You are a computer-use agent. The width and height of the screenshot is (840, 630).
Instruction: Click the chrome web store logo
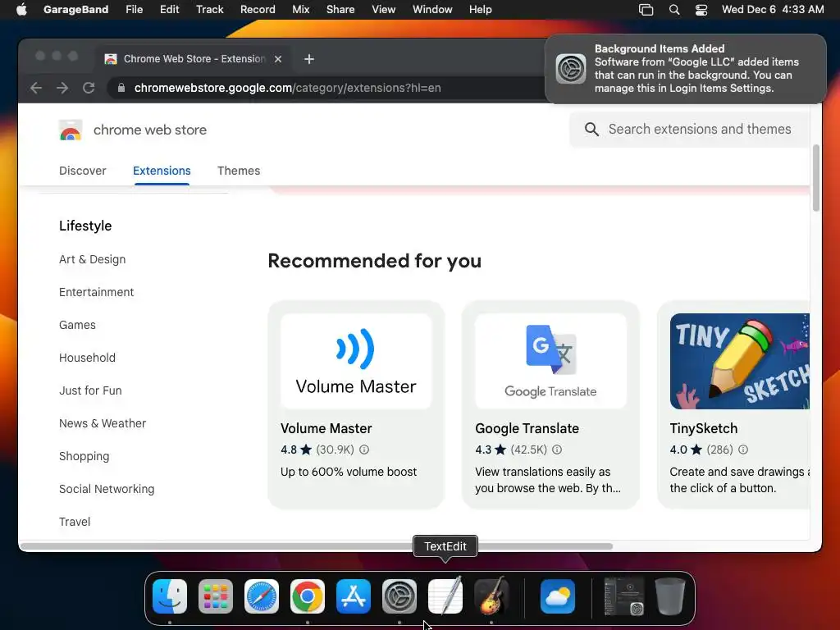pyautogui.click(x=71, y=130)
